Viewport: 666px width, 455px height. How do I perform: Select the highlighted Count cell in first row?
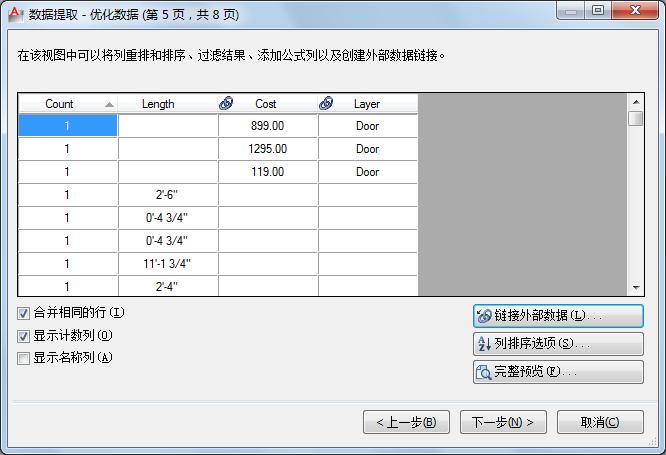tap(68, 126)
